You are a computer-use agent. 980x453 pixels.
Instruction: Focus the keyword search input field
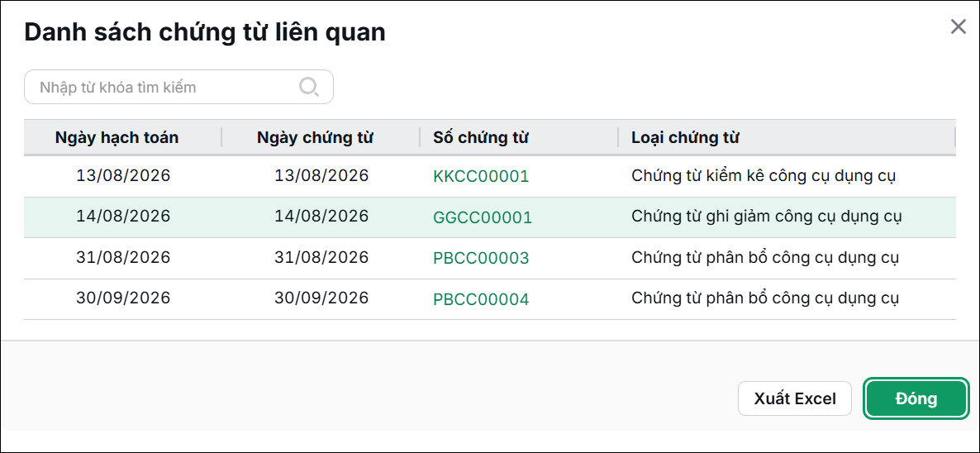pos(178,87)
